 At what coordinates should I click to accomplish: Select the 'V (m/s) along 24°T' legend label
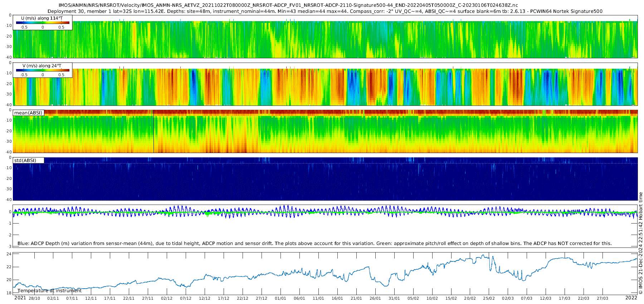(x=42, y=66)
